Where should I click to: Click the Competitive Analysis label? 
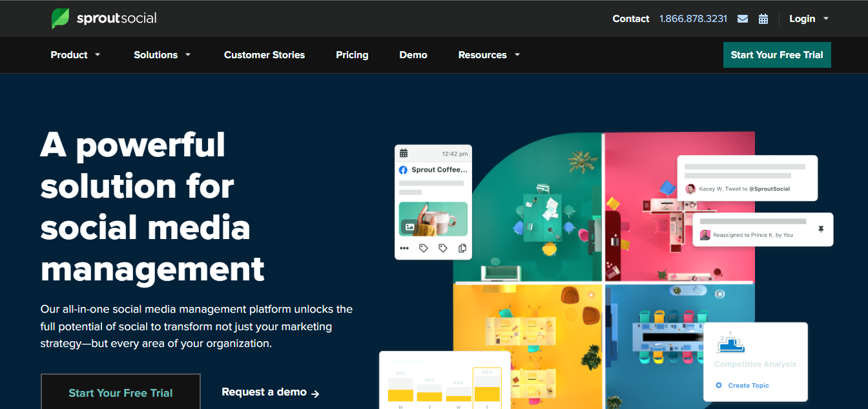point(755,364)
